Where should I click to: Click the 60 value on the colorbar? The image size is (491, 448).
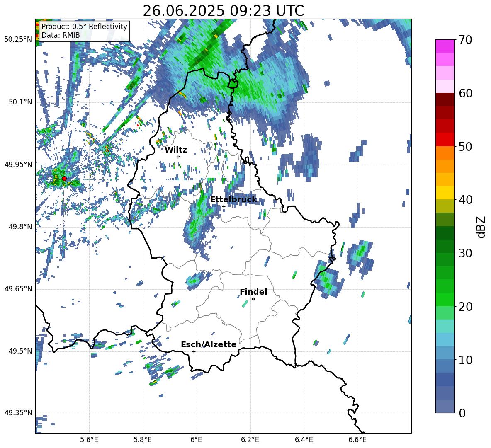[x=465, y=93]
